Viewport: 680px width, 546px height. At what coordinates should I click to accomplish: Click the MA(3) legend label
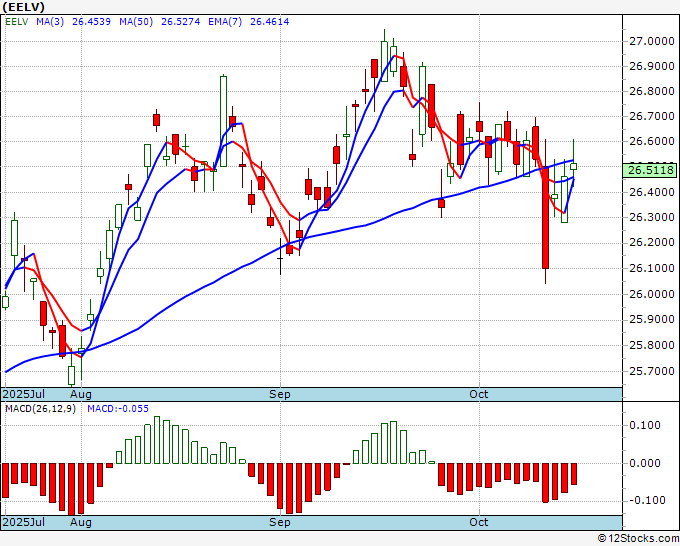click(50, 22)
